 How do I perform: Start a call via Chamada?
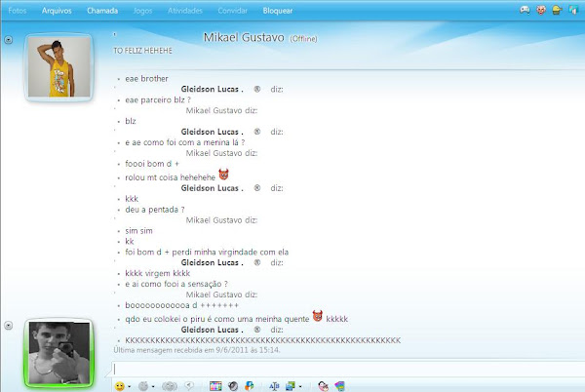pyautogui.click(x=102, y=11)
